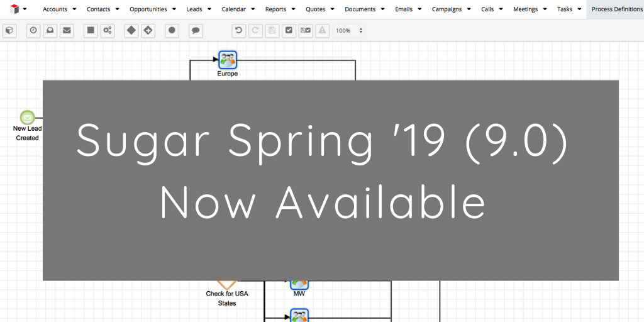Open the dropdown next to the Sugar logo

tap(25, 9)
